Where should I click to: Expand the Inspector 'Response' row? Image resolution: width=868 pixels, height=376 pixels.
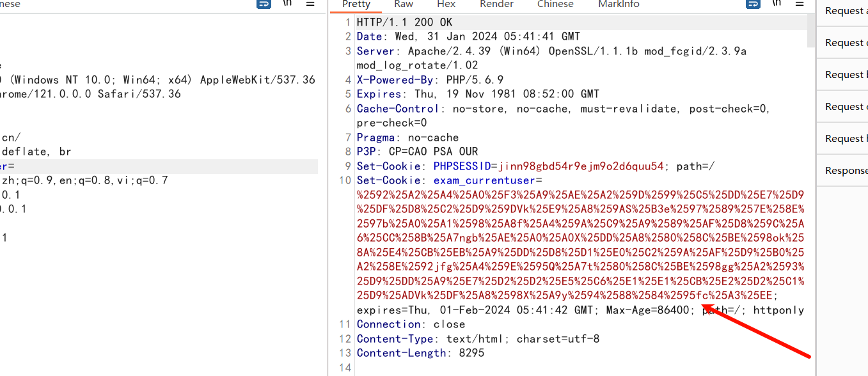[842, 171]
